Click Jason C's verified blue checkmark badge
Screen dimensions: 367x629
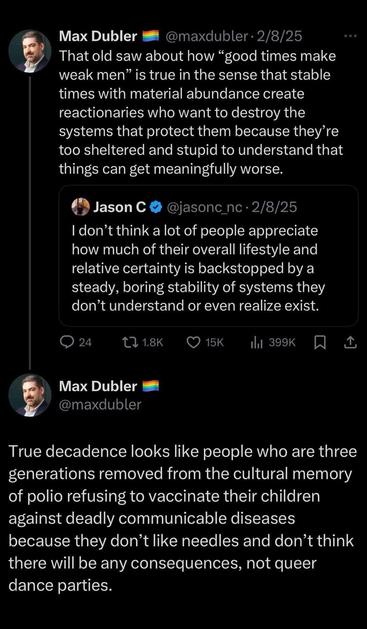coord(156,207)
